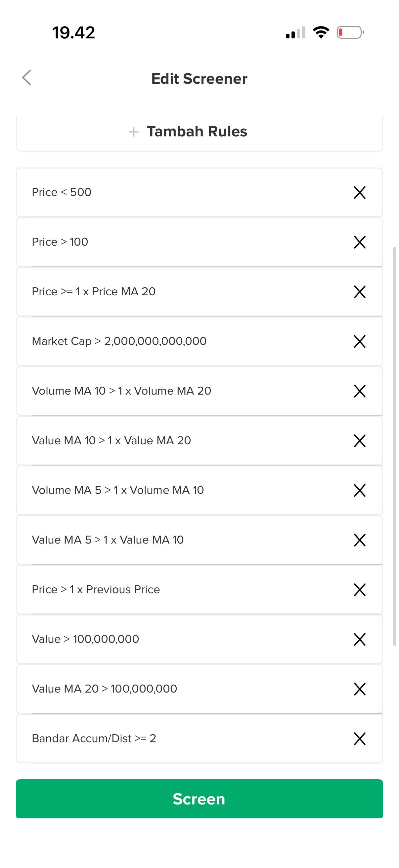Open the 'Market Cap > 2,000,000,000,000' rule text
This screenshot has width=399, height=868.
(119, 341)
